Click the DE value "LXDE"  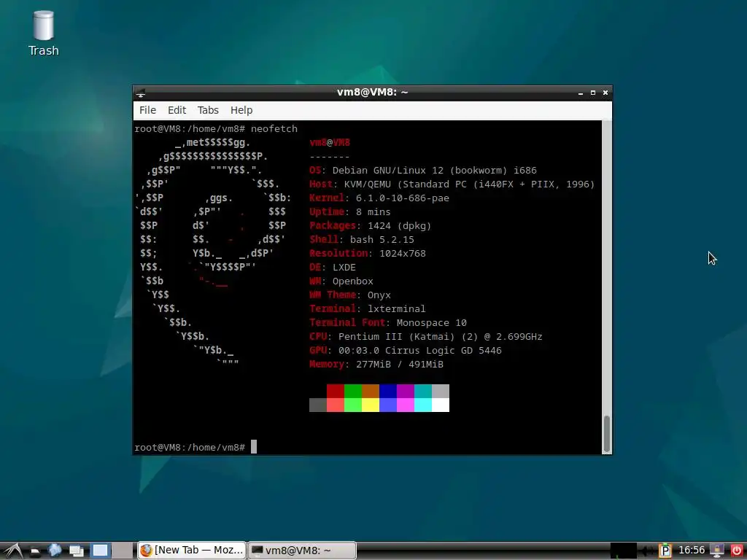pyautogui.click(x=344, y=267)
